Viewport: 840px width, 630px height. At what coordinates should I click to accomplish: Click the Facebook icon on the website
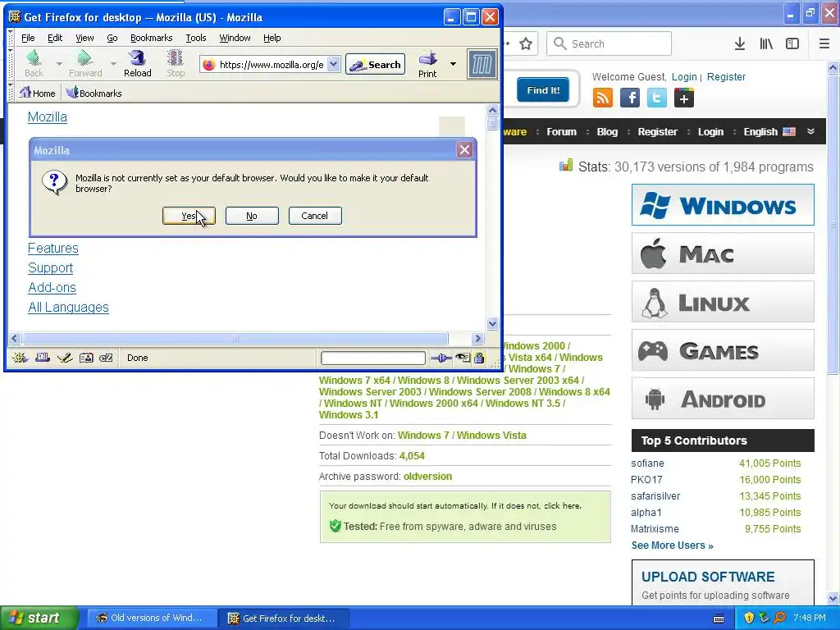(630, 98)
